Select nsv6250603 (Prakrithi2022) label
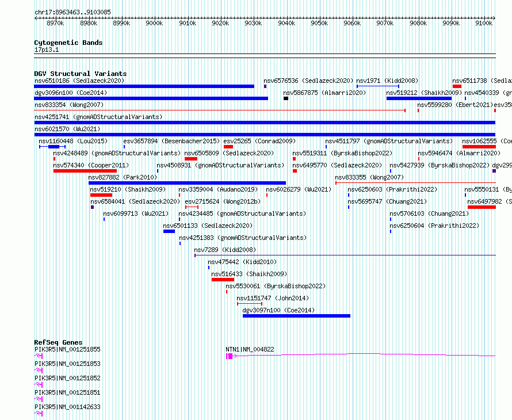Image resolution: width=512 pixels, height=420 pixels. (392, 189)
